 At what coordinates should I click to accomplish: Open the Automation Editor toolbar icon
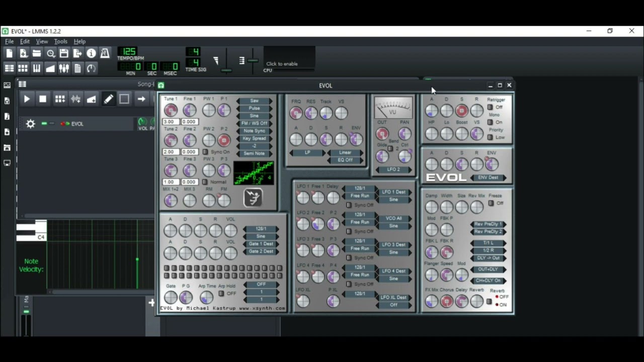tap(50, 68)
